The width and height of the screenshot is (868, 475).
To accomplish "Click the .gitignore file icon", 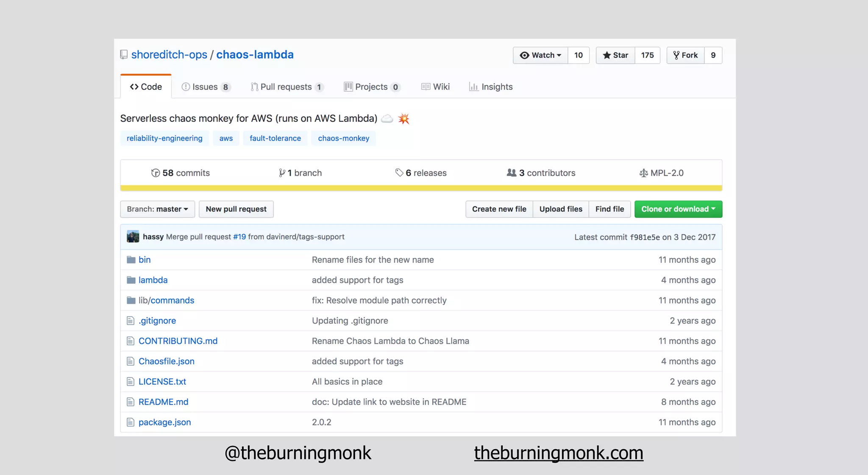I will 131,321.
